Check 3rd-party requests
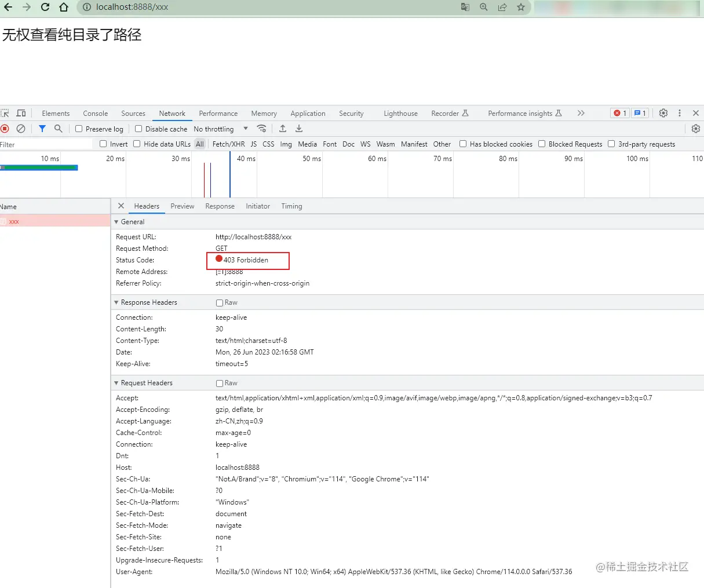Viewport: 704px width, 588px height. 611,144
